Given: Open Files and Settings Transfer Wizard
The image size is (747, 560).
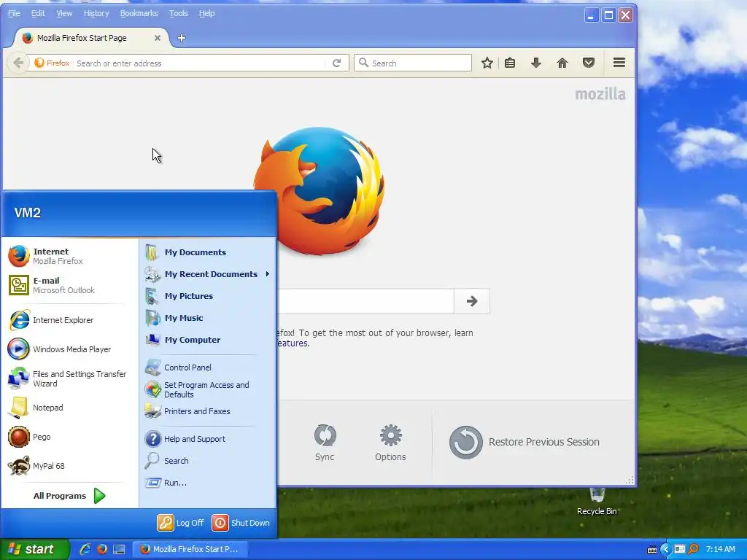Looking at the screenshot, I should coord(70,378).
